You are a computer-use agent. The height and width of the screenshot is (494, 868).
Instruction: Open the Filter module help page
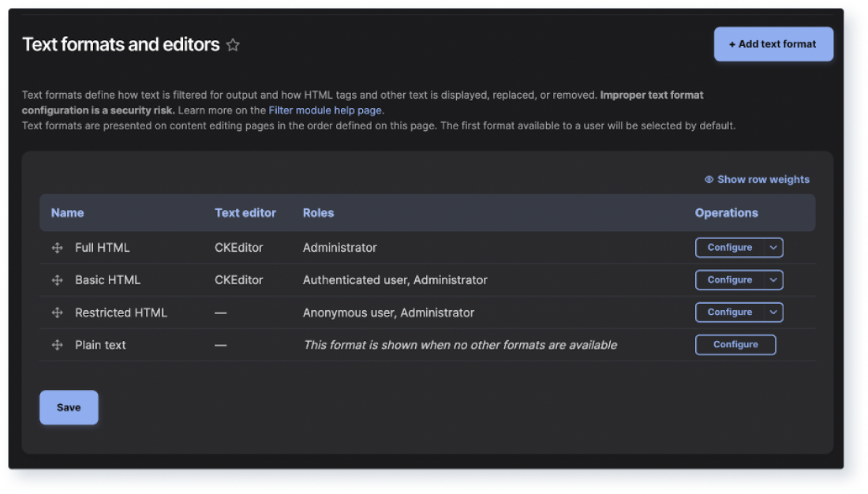tap(325, 110)
